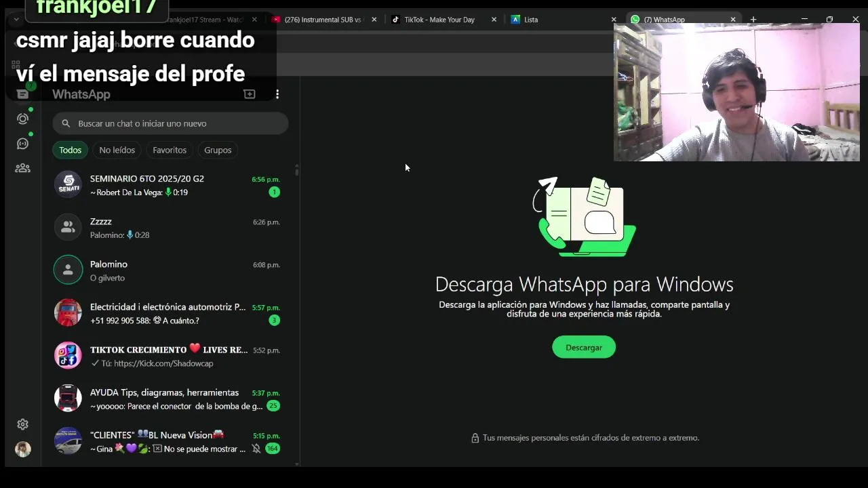This screenshot has width=868, height=488.
Task: Open the Communities sidebar icon
Action: 22,168
